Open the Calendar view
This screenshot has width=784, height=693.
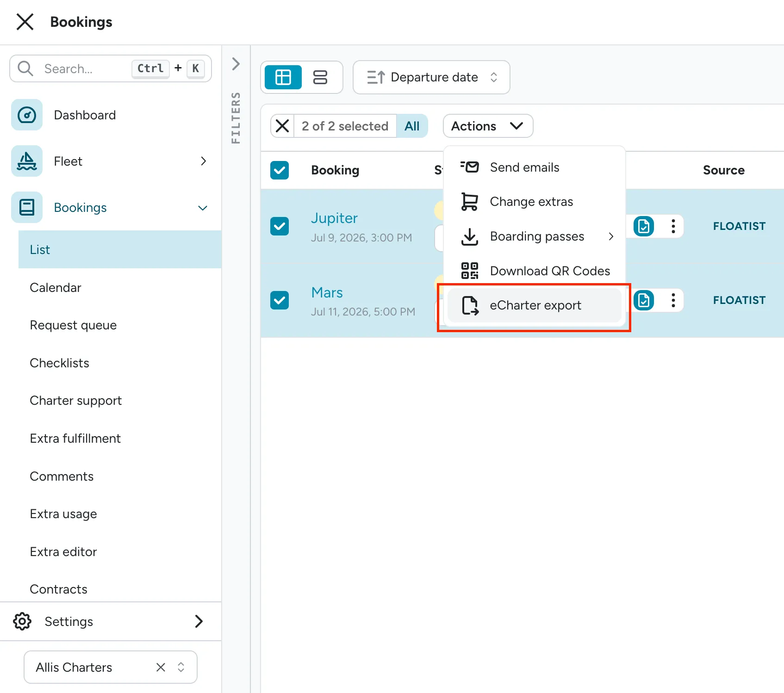[56, 287]
